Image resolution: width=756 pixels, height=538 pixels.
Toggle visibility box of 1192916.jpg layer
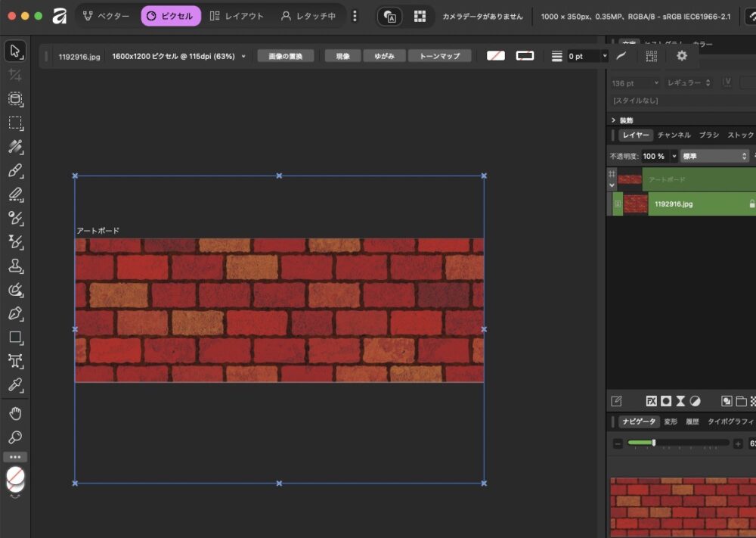point(618,204)
